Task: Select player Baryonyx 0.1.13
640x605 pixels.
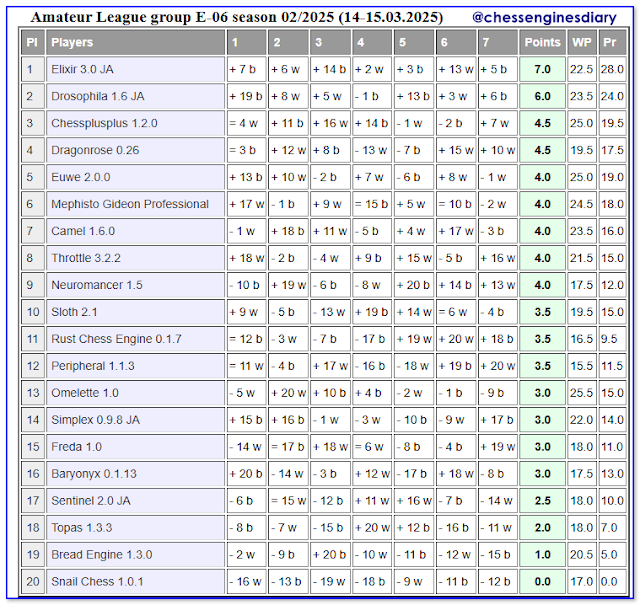Action: [x=136, y=474]
